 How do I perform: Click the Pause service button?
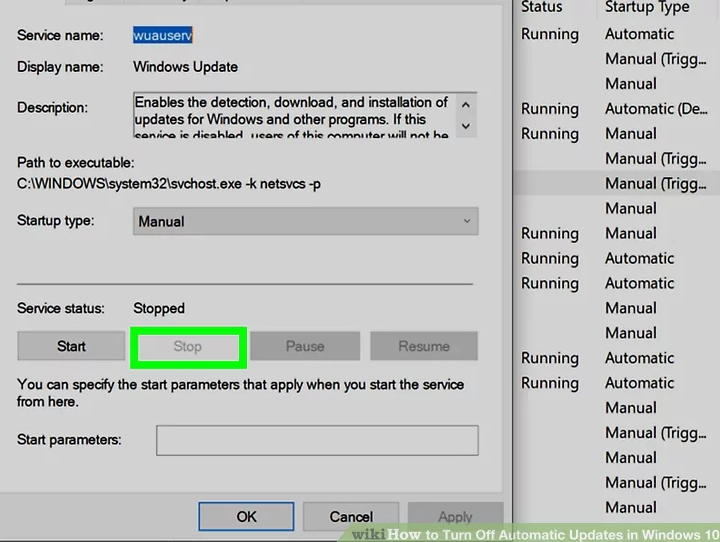point(304,346)
